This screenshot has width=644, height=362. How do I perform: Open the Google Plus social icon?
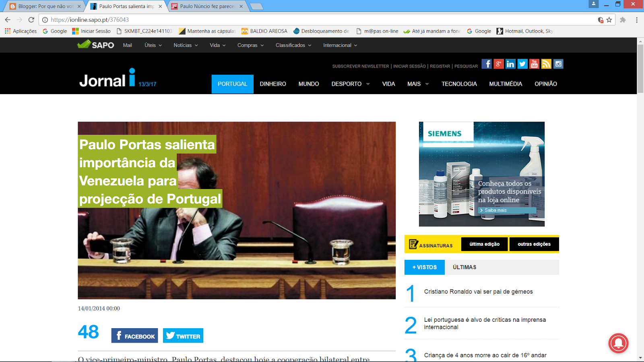click(x=499, y=64)
